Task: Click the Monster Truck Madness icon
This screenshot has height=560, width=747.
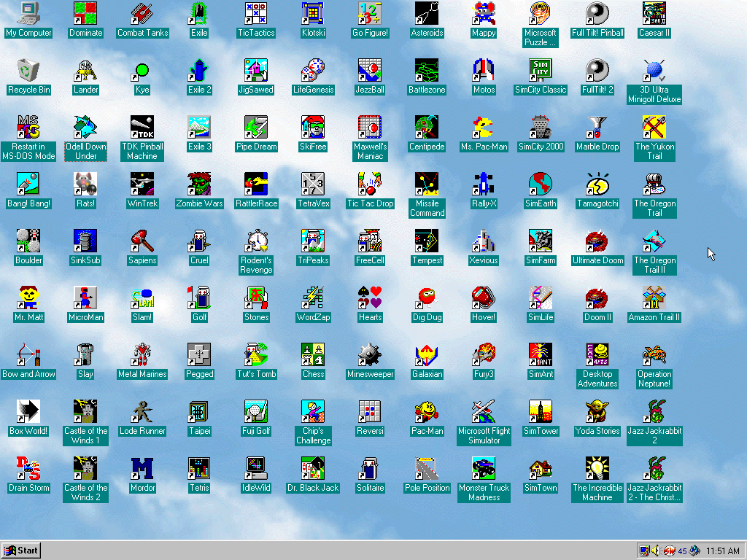Action: [x=484, y=467]
